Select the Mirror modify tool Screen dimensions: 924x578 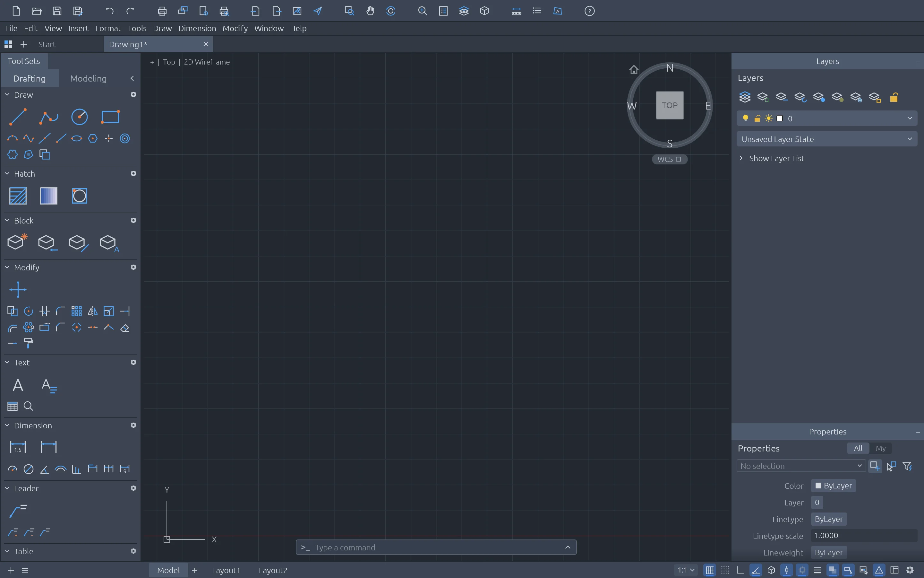pos(93,311)
